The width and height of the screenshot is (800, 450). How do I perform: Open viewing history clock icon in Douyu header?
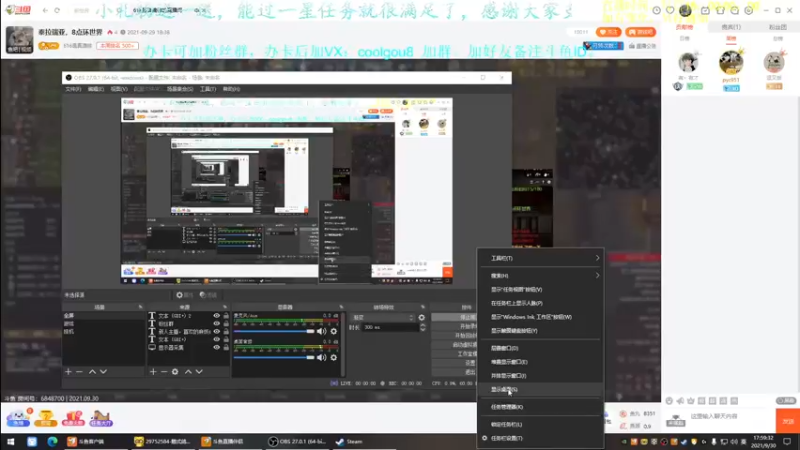pyautogui.click(x=657, y=10)
